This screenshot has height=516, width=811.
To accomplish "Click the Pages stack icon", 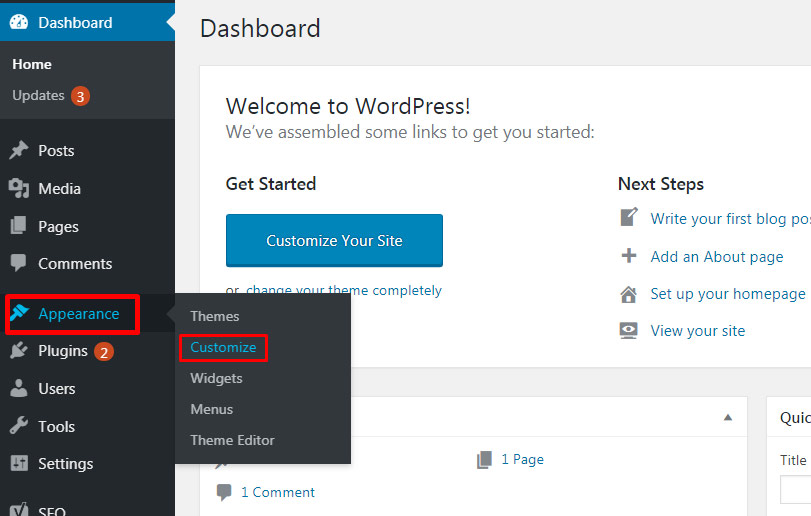I will tap(19, 226).
